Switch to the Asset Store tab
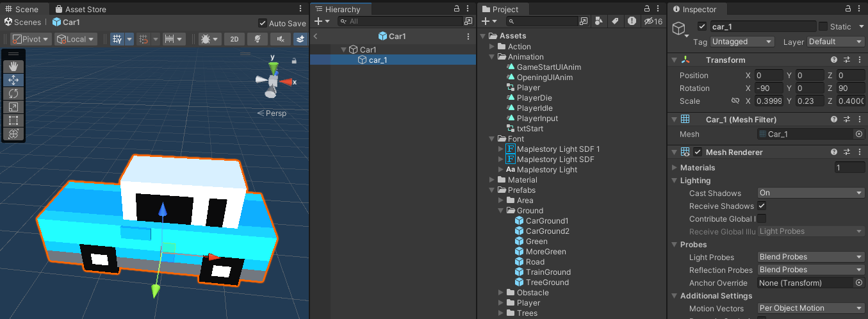The height and width of the screenshot is (319, 868). point(81,9)
